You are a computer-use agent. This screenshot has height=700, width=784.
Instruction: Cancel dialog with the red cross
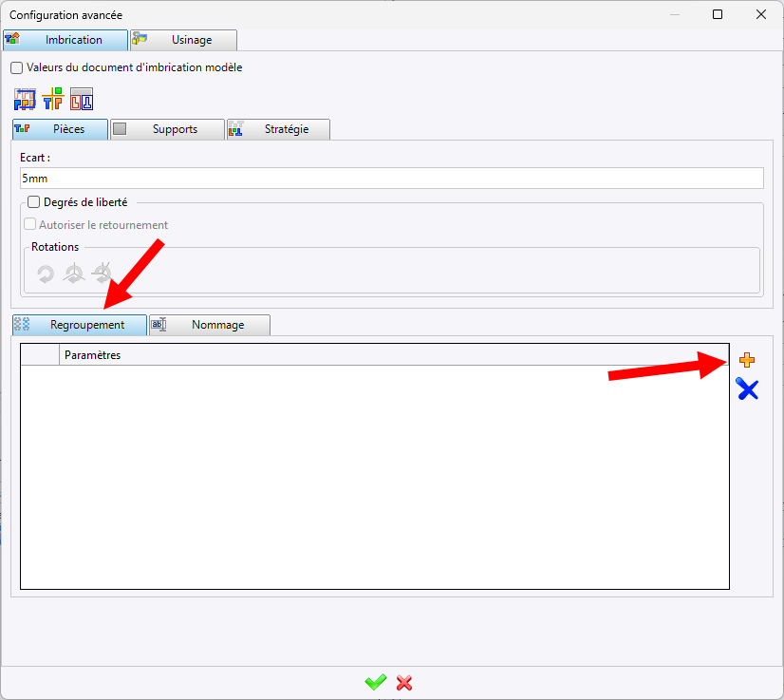[404, 682]
